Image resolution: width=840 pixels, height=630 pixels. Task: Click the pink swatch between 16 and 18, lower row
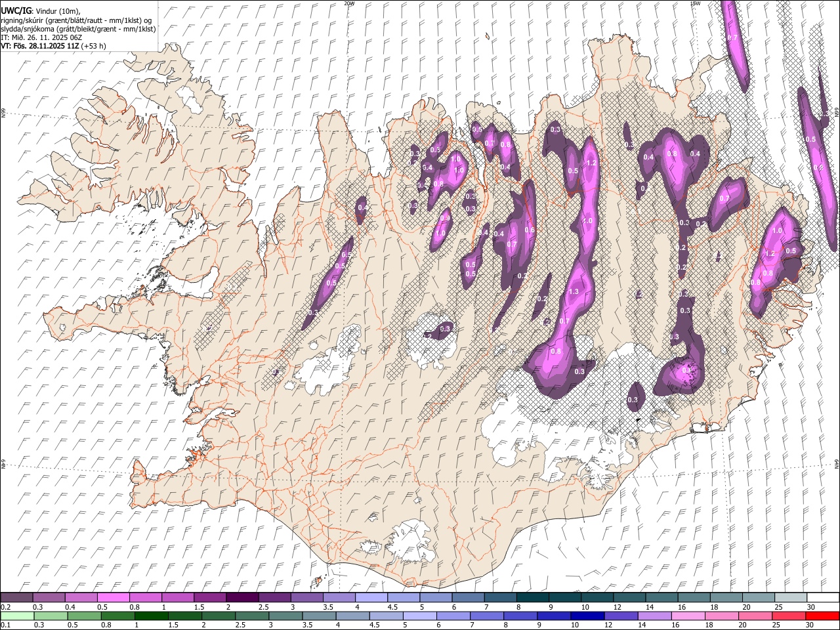[x=688, y=616]
